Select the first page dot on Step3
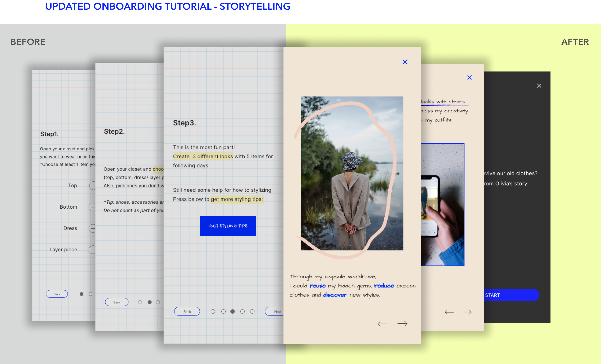The width and height of the screenshot is (601, 364). coord(213,312)
